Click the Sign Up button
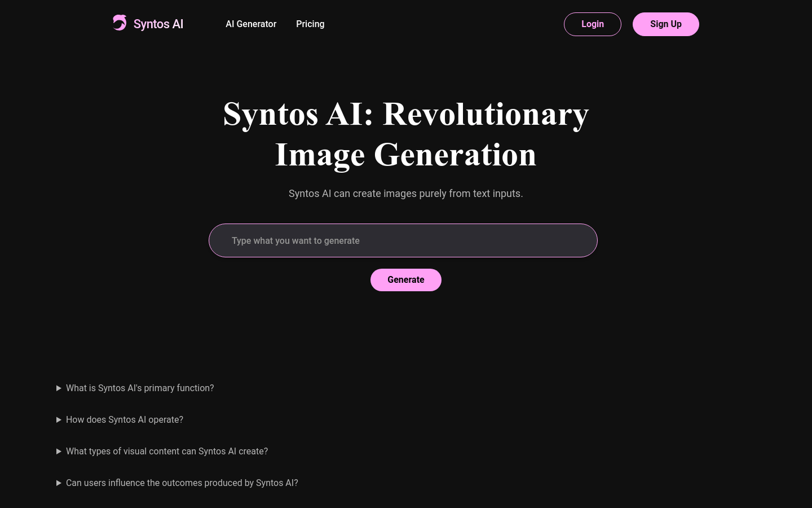 coord(666,24)
